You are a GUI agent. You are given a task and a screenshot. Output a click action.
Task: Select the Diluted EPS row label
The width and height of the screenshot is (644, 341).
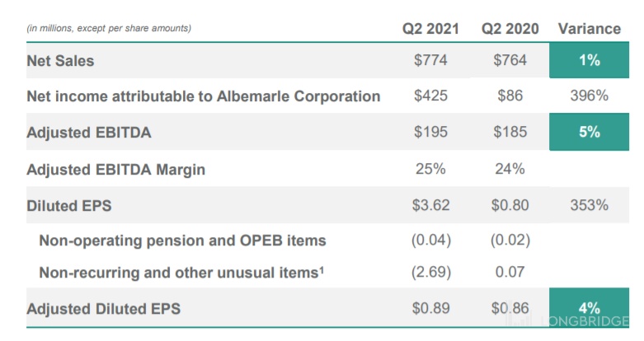click(69, 206)
